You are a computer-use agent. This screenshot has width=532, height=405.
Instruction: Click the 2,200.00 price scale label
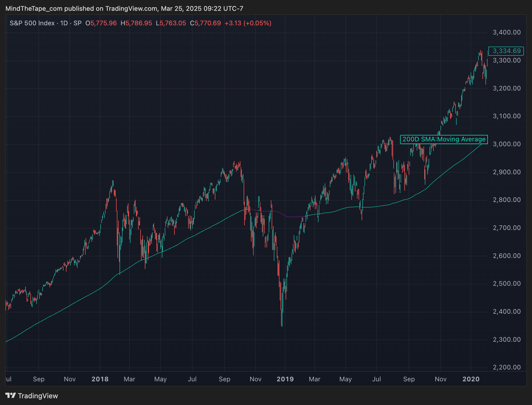[506, 367]
